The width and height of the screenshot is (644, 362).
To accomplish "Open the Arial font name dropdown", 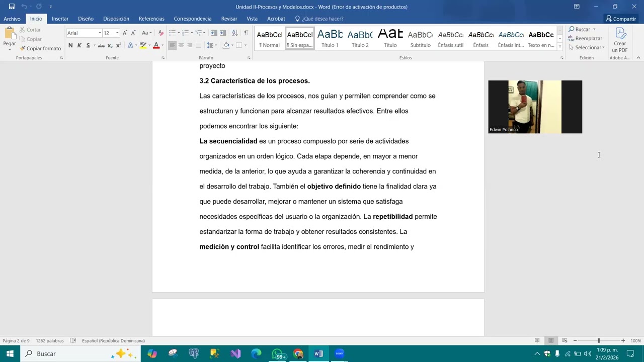I will pyautogui.click(x=100, y=33).
